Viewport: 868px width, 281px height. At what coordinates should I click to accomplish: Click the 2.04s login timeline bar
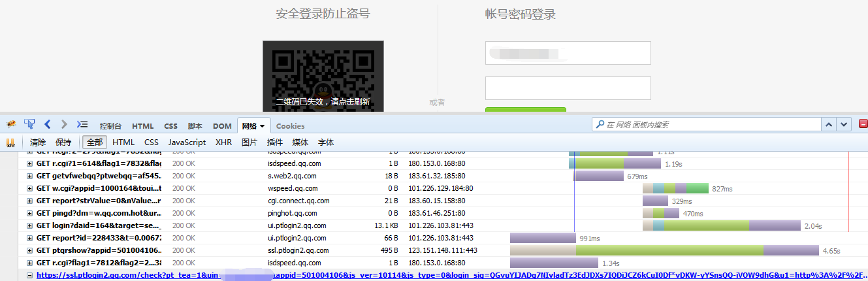click(722, 225)
